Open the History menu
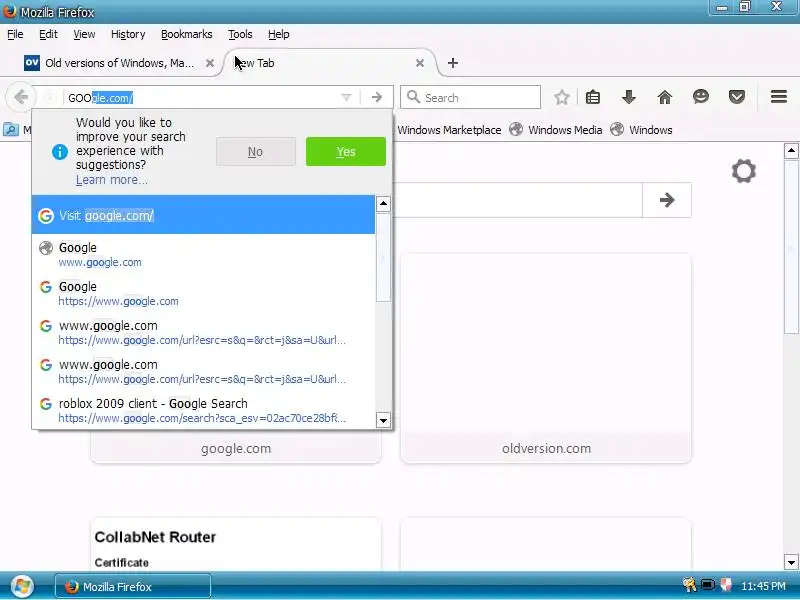Viewport: 800px width, 600px height. tap(128, 34)
